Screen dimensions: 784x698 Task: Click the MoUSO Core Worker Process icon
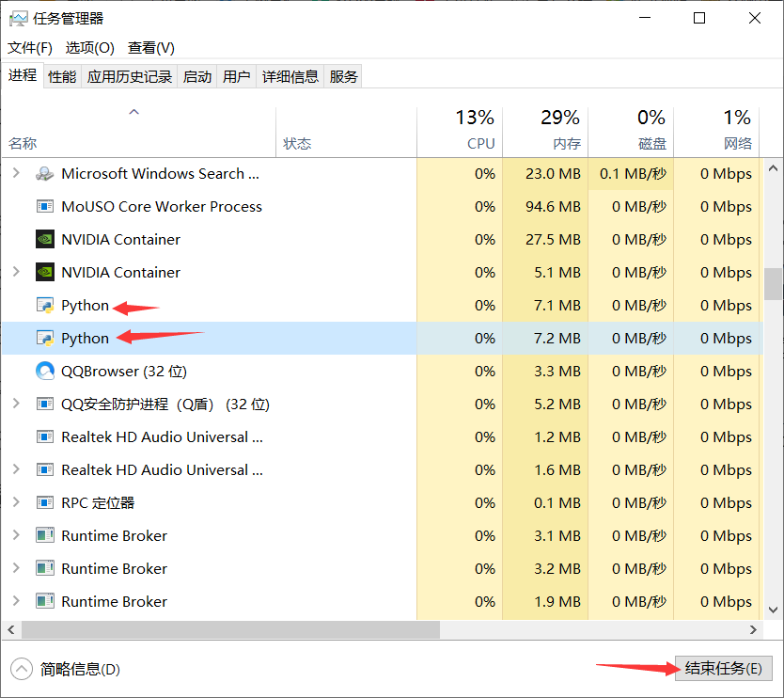pyautogui.click(x=44, y=206)
